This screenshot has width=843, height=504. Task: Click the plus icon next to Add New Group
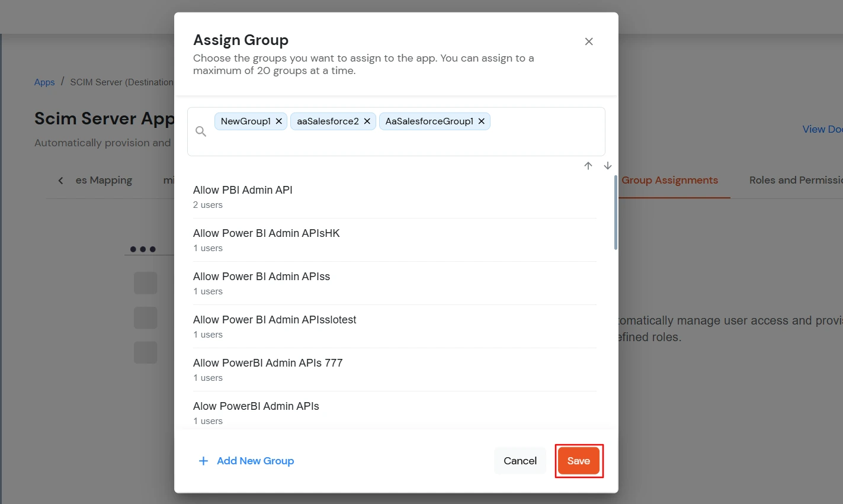(x=203, y=461)
